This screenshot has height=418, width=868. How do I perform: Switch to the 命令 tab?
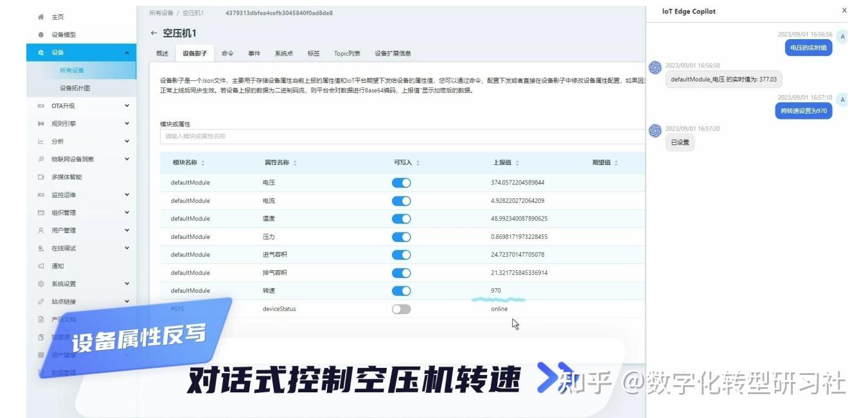pyautogui.click(x=227, y=54)
